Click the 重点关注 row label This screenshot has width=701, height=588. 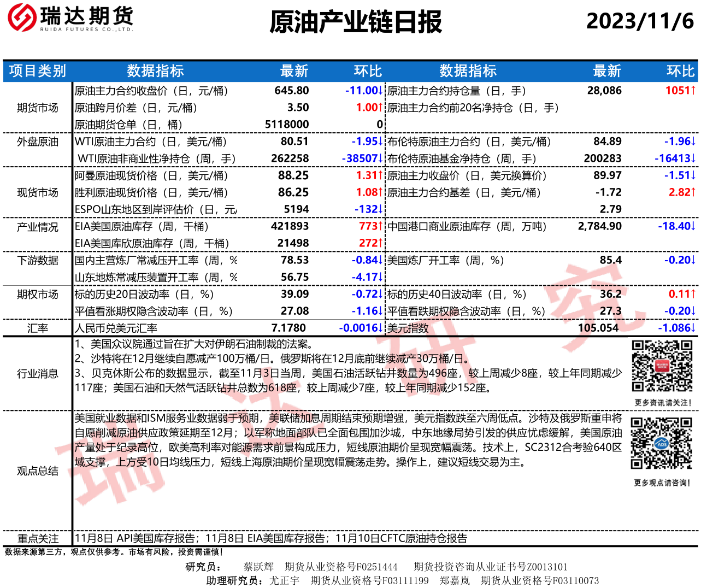click(x=37, y=539)
